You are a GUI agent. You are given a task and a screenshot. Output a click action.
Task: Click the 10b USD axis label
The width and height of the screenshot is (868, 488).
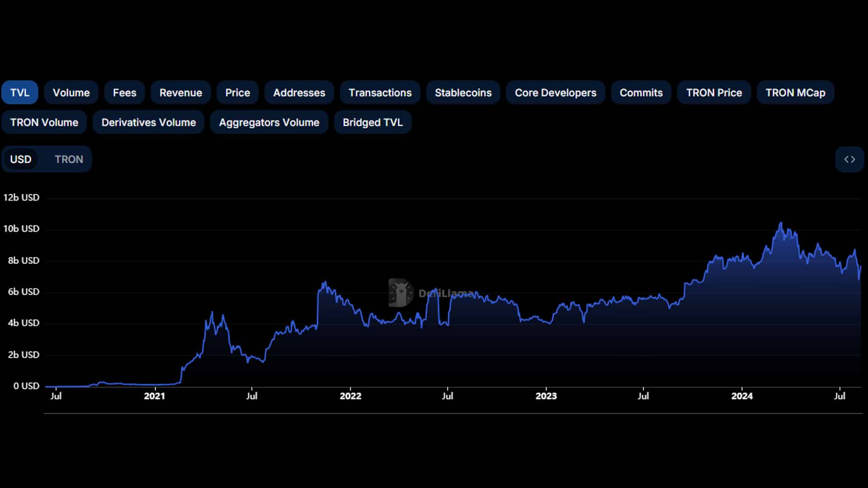(x=21, y=229)
